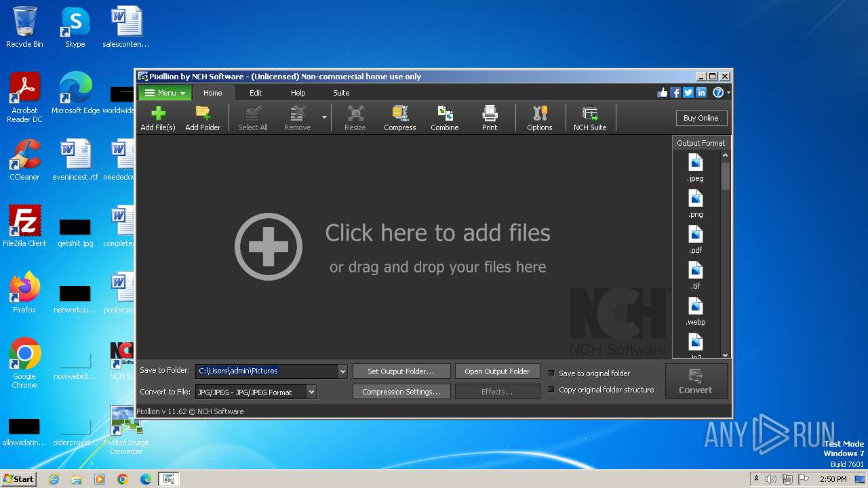Click the Convert button

point(696,382)
